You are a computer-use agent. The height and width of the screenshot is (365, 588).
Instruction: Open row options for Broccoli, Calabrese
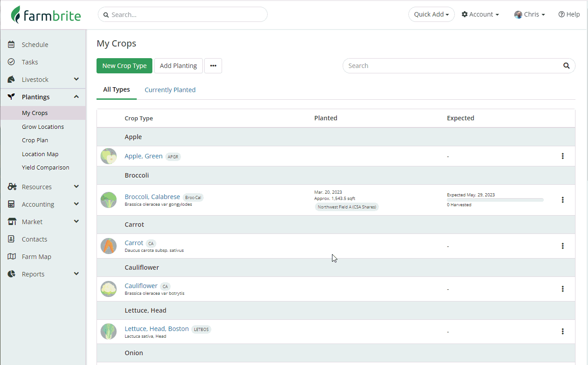tap(563, 200)
